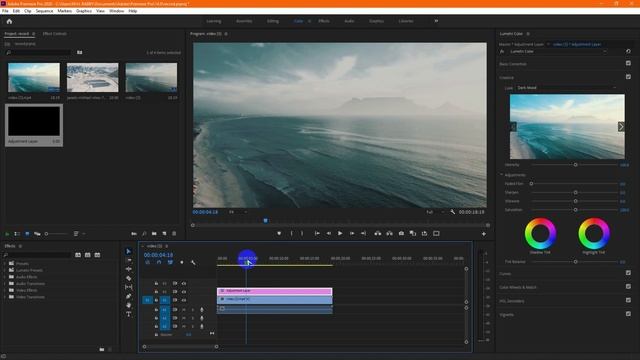
Task: Toggle visibility eye of Adjustment Layer track
Action: [x=184, y=291]
